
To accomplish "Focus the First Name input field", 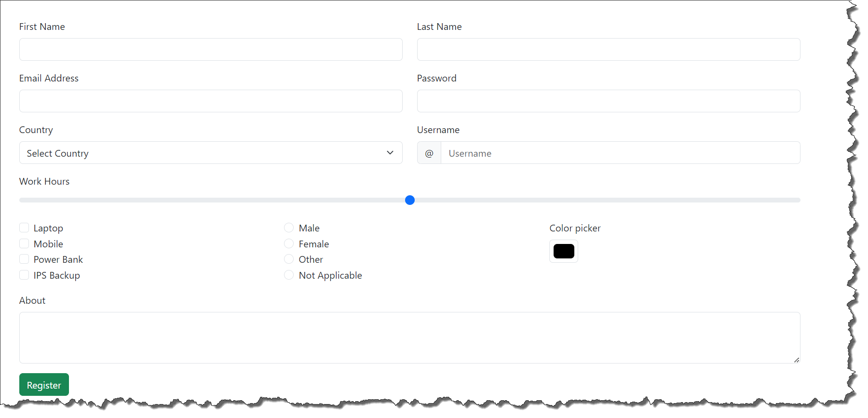I will tap(211, 50).
